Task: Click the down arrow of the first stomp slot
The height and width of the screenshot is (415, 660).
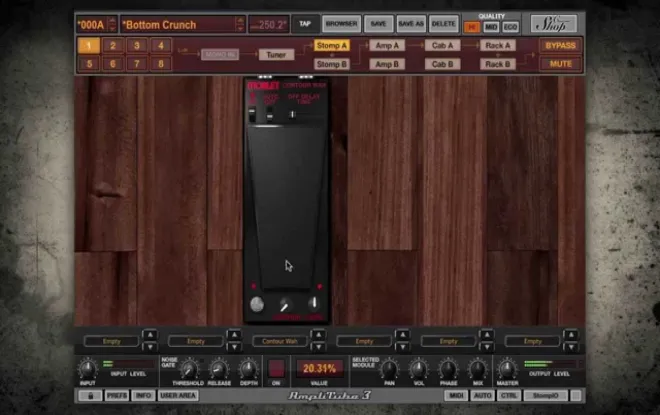Action: coord(150,347)
